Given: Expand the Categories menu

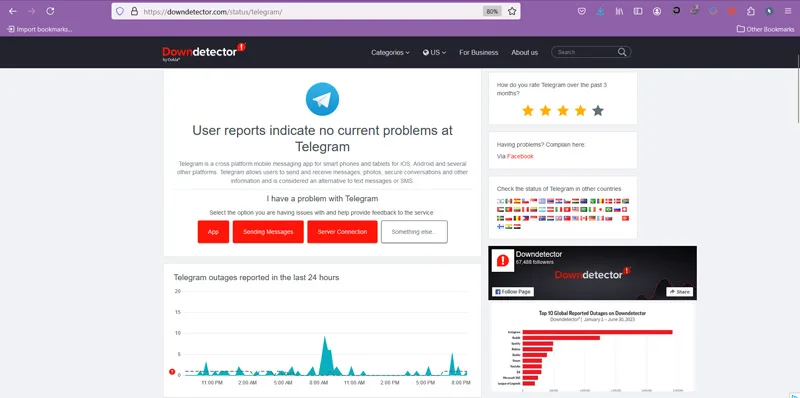Looking at the screenshot, I should (390, 53).
